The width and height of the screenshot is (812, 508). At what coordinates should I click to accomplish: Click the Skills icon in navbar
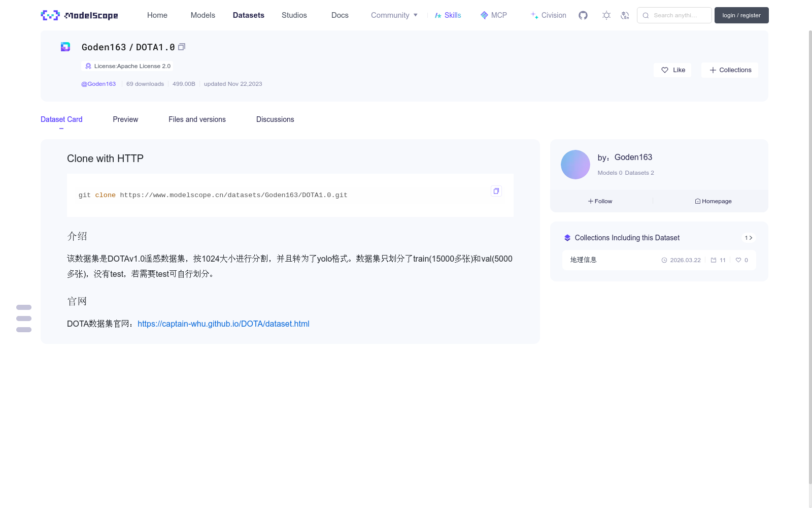(x=438, y=15)
